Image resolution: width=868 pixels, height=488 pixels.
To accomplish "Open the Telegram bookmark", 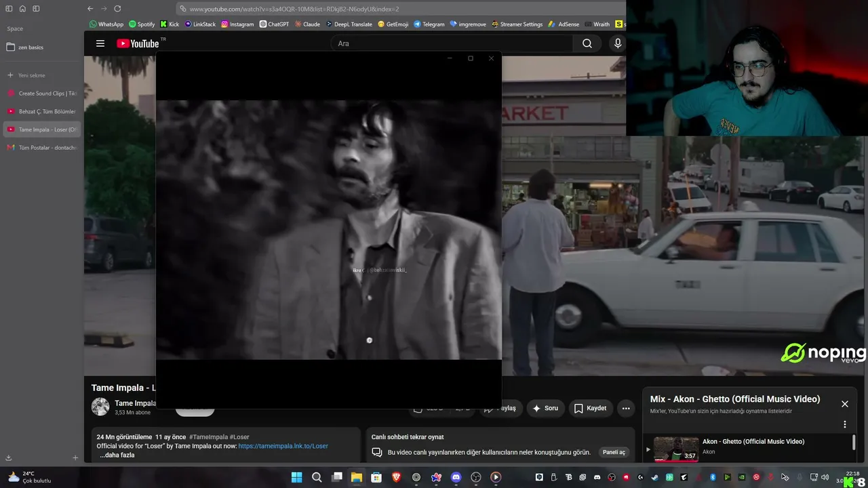I will 429,24.
